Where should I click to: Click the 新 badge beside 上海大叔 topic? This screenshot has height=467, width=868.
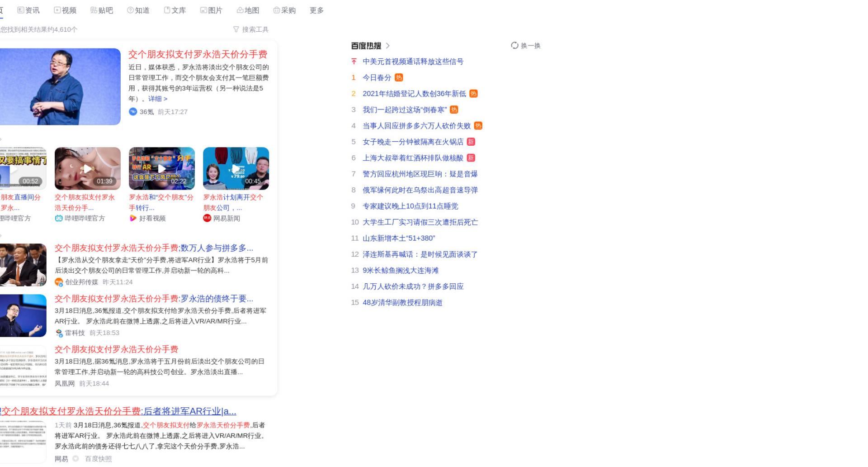click(x=471, y=158)
